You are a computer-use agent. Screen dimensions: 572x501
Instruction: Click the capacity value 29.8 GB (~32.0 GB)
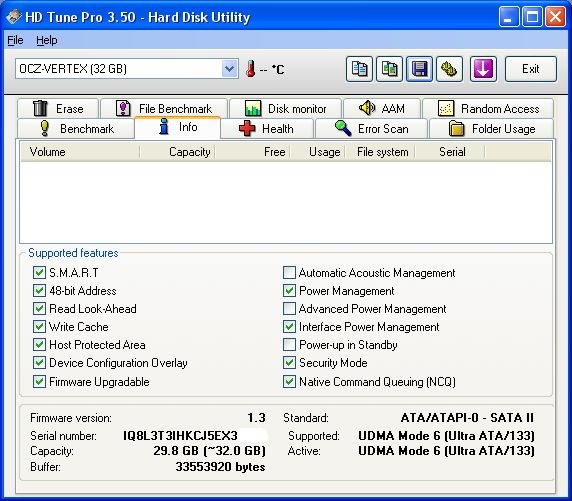pos(209,451)
